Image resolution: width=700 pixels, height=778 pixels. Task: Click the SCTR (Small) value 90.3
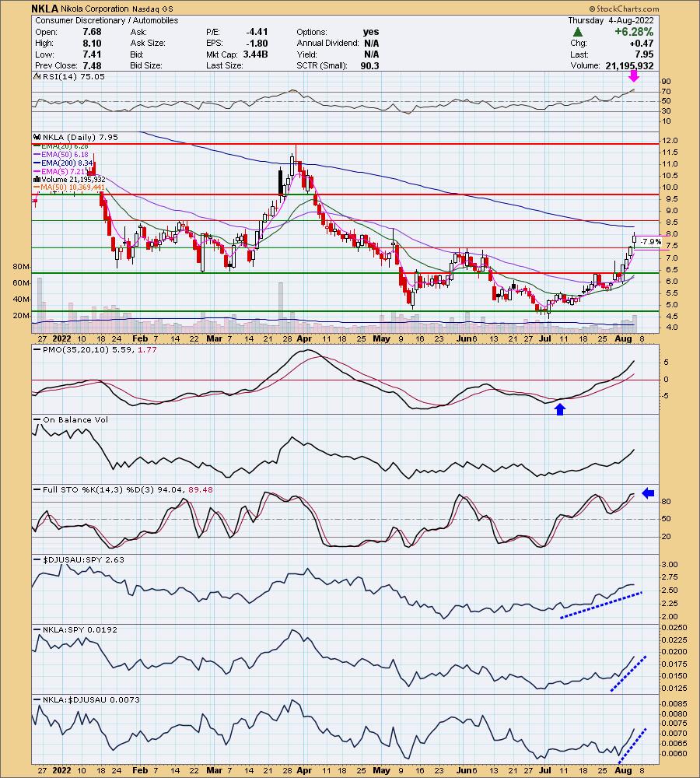coord(370,65)
